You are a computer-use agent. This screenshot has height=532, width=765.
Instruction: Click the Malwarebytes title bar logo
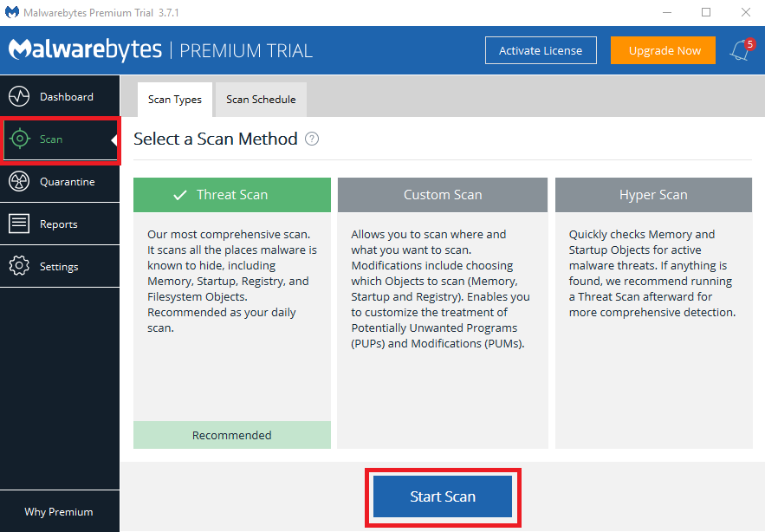click(x=12, y=12)
